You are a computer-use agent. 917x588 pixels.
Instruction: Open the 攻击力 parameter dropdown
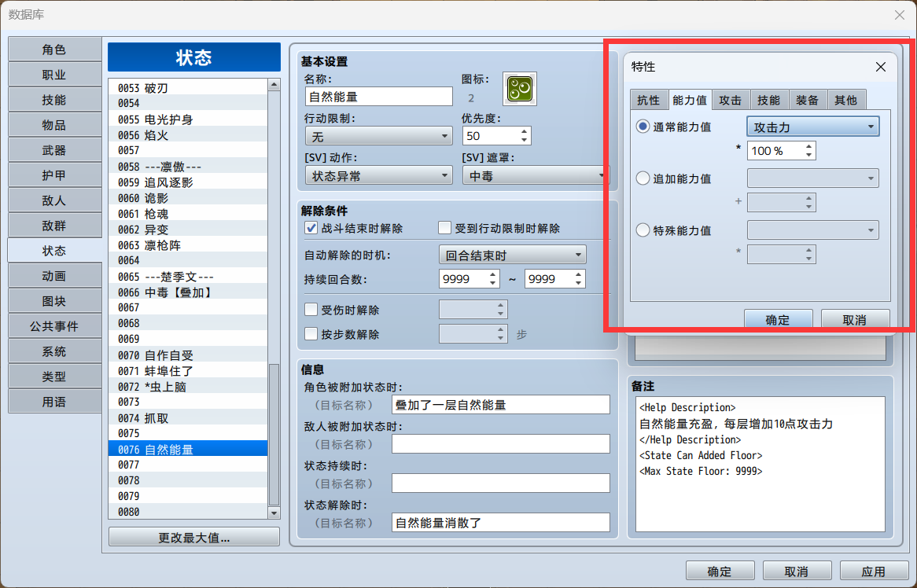pyautogui.click(x=813, y=127)
